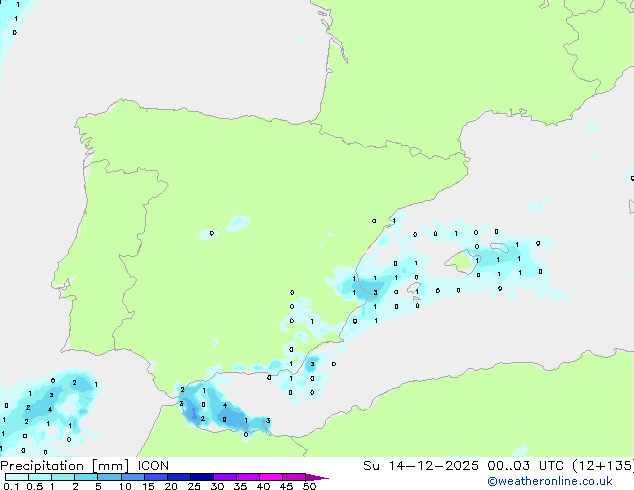
Task: Click the 1–2 mm legend color
Action: 63,477
